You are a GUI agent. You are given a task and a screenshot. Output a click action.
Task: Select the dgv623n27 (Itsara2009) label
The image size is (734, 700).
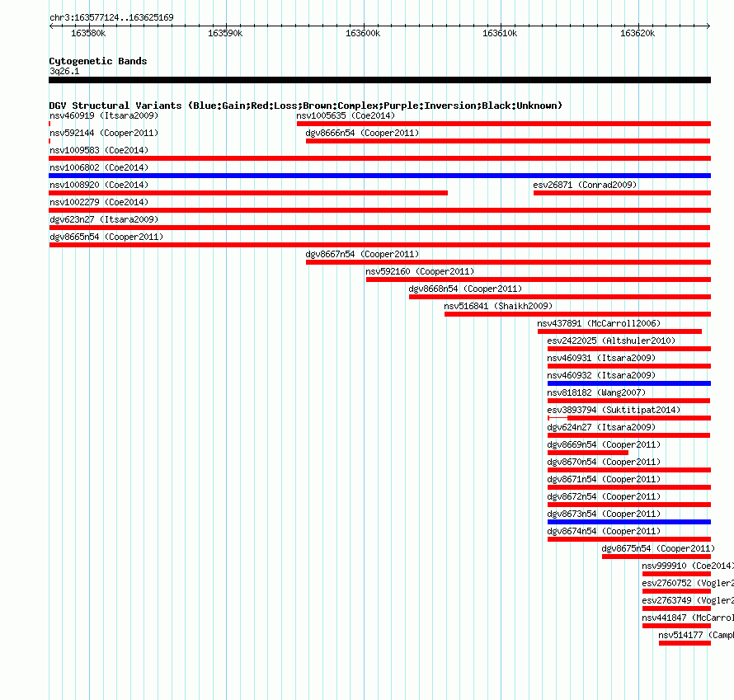click(104, 219)
